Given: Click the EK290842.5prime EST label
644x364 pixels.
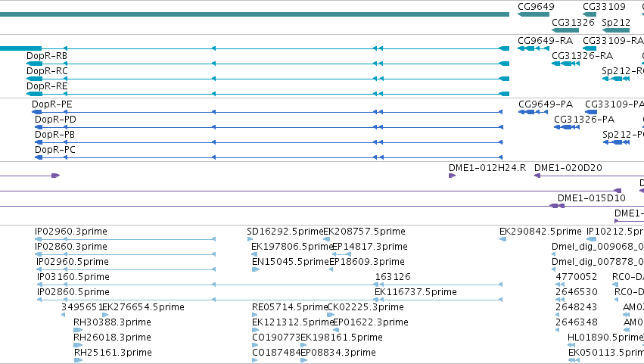Looking at the screenshot, I should click(x=540, y=232).
